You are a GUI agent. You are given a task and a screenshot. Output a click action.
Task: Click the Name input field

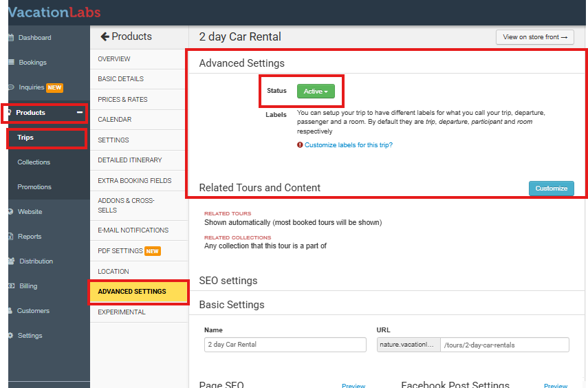click(x=285, y=345)
